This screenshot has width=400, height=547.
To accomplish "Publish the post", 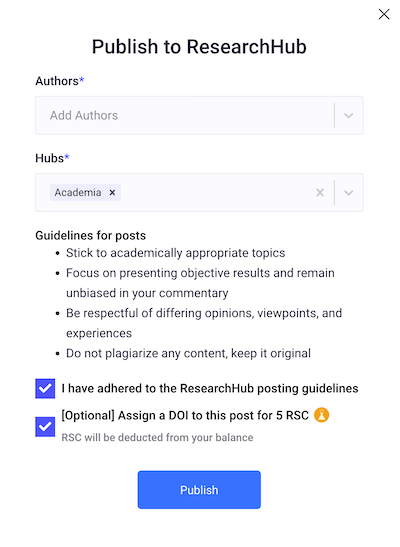I will (x=199, y=490).
